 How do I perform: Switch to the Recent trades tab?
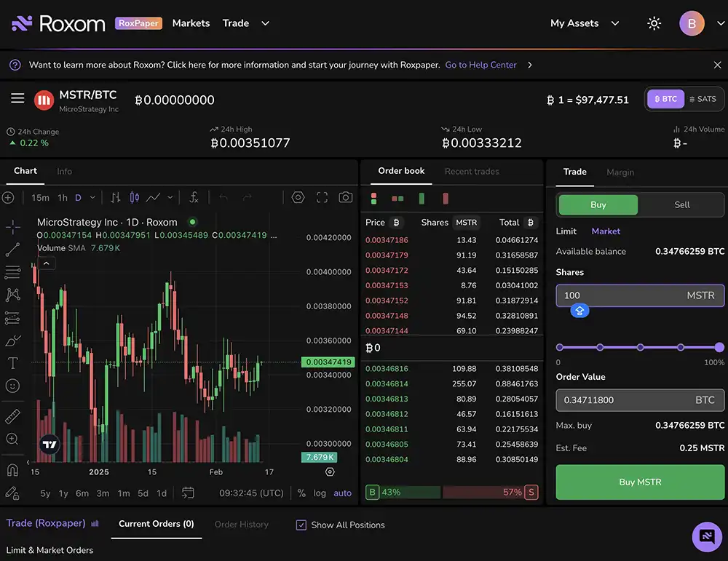tap(472, 171)
